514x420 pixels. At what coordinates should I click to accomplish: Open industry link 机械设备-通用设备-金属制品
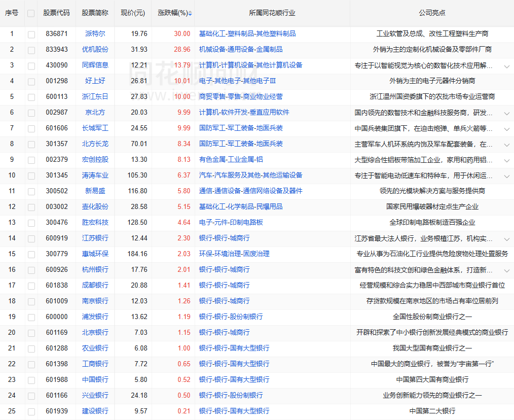[x=241, y=49]
